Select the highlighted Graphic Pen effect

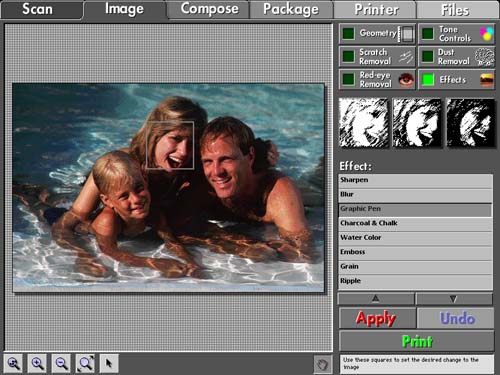(415, 209)
